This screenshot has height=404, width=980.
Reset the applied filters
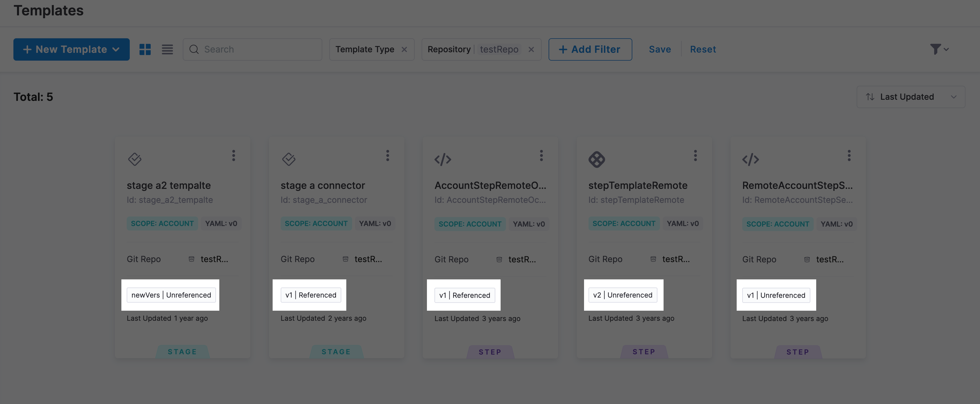point(703,49)
